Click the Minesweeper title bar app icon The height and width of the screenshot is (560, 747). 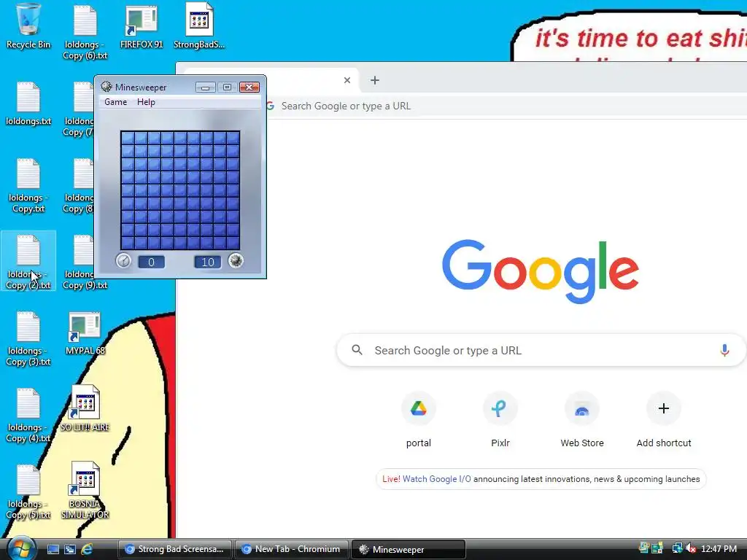(x=107, y=87)
